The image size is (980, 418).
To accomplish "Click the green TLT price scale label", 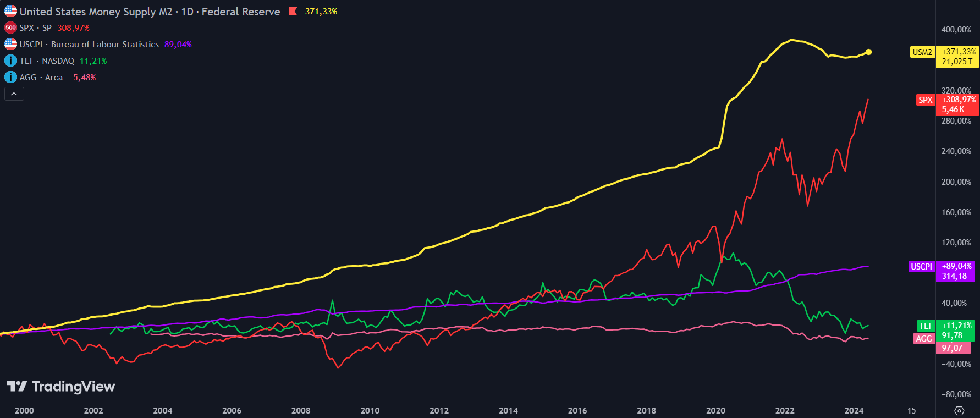I will click(x=926, y=326).
